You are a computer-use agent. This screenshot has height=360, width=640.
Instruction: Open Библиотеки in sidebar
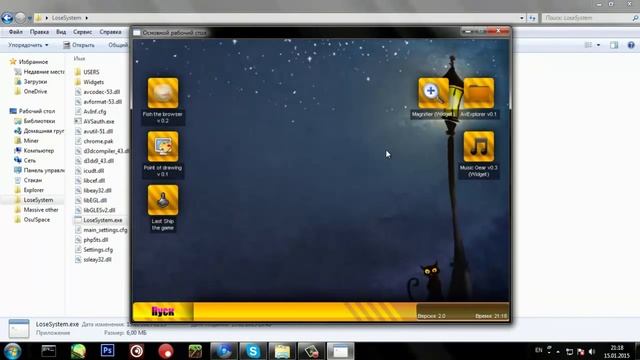34,121
